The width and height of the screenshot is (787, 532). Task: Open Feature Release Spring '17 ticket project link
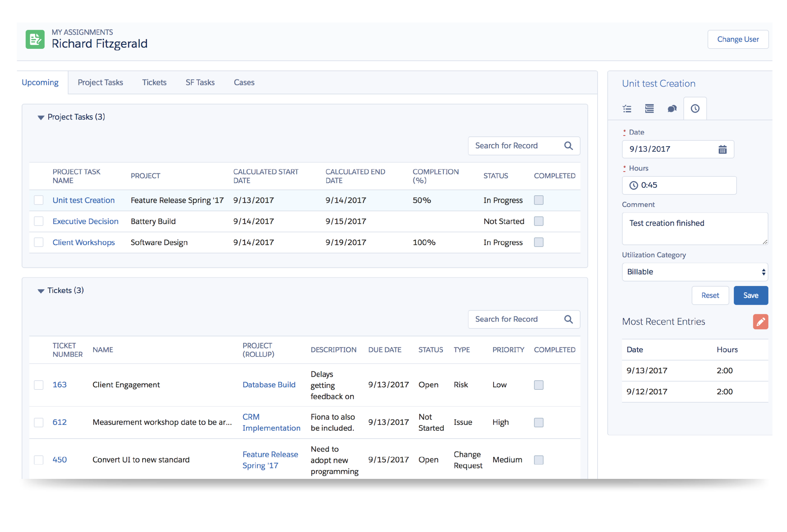[x=270, y=460]
